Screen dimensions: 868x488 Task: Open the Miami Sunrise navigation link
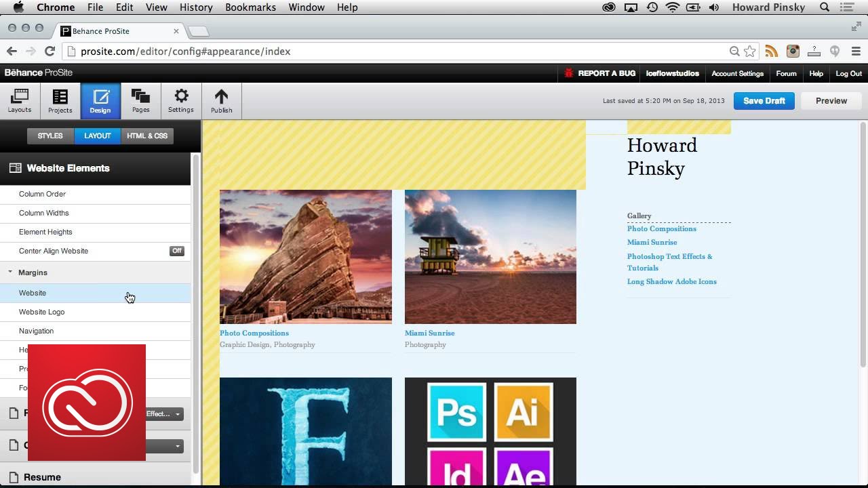pos(652,242)
